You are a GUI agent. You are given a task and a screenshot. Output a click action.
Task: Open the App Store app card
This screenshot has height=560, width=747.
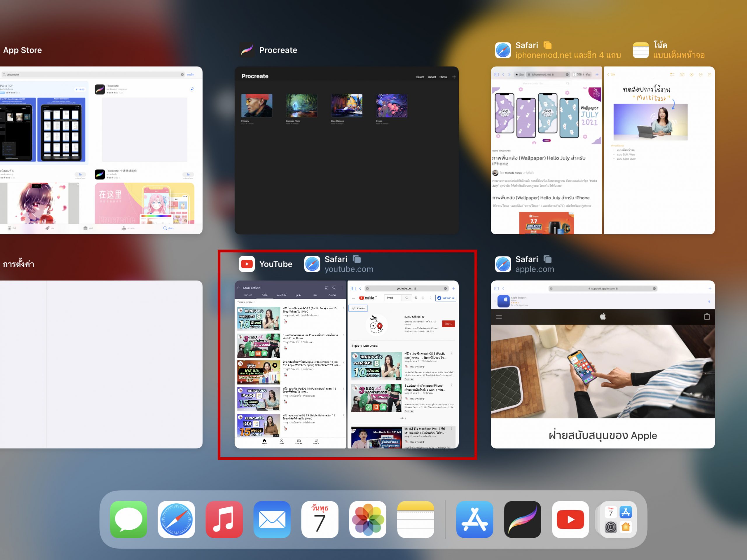click(x=101, y=150)
